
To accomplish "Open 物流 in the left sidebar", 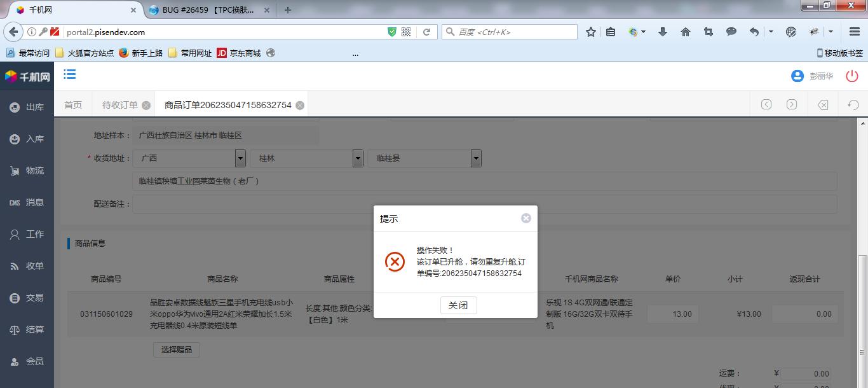I will click(27, 171).
